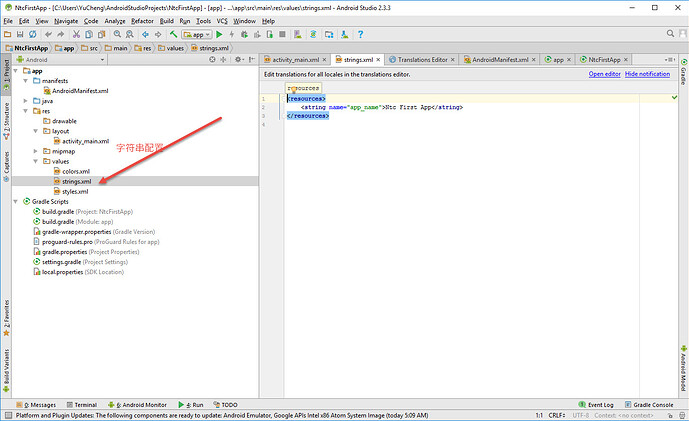The image size is (689, 421).
Task: Save all files with the floppy icon
Action: click(20, 34)
